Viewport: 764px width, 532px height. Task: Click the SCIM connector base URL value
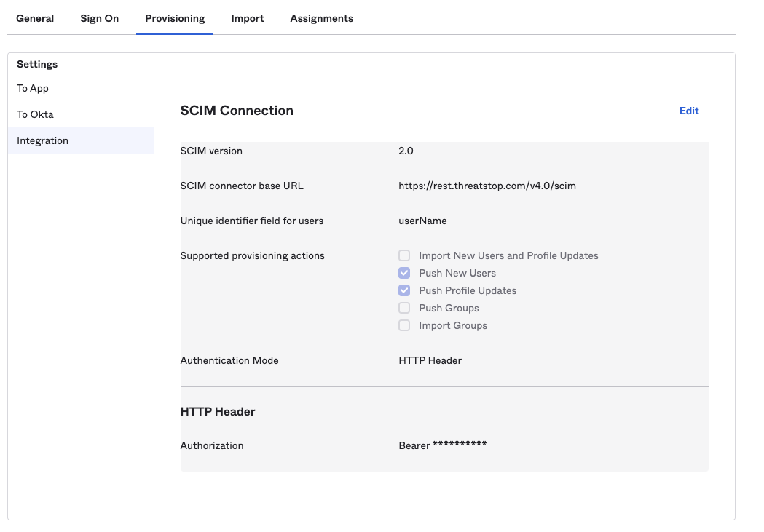point(487,186)
